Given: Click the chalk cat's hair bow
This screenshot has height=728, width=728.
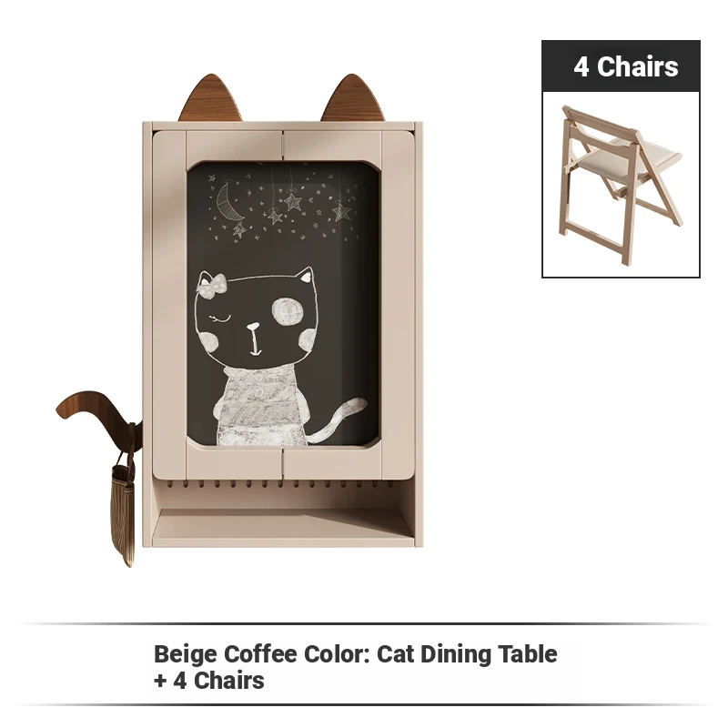Looking at the screenshot, I should coord(212,284).
